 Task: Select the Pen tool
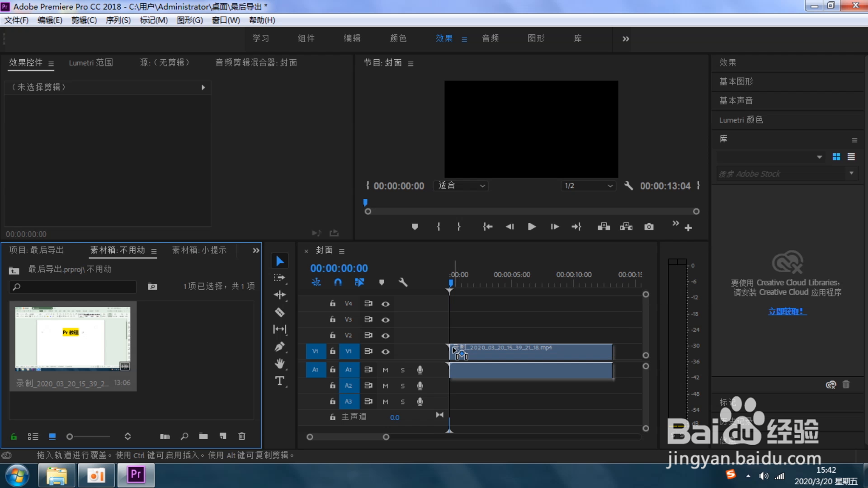280,347
